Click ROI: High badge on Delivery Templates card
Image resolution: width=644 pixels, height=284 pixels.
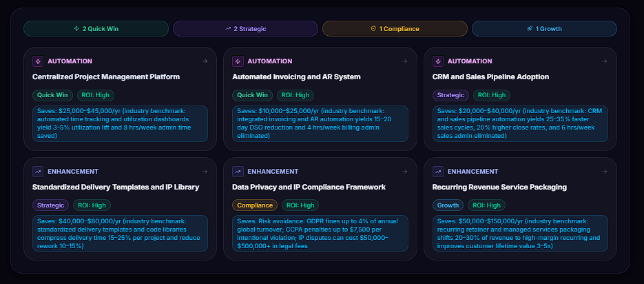point(92,205)
